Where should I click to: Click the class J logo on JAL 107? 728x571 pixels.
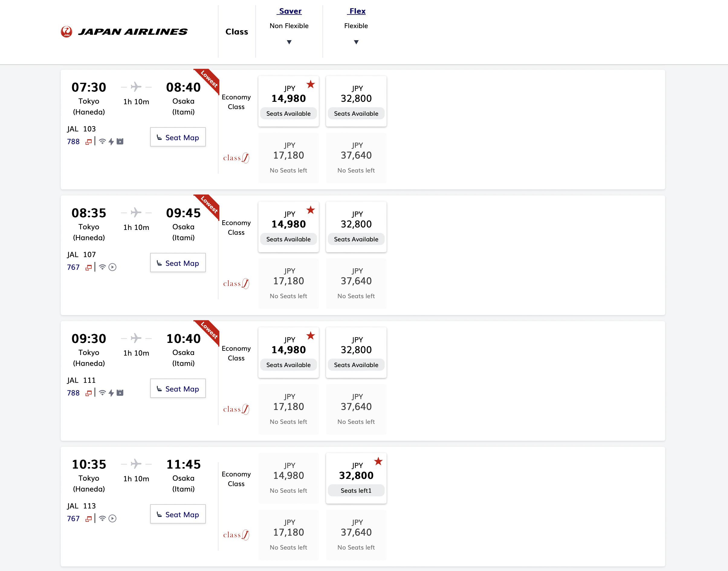(x=236, y=283)
